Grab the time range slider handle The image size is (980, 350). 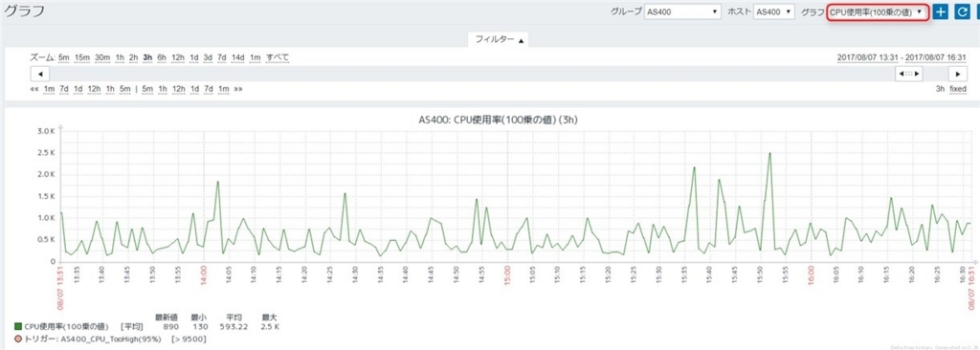pyautogui.click(x=909, y=74)
